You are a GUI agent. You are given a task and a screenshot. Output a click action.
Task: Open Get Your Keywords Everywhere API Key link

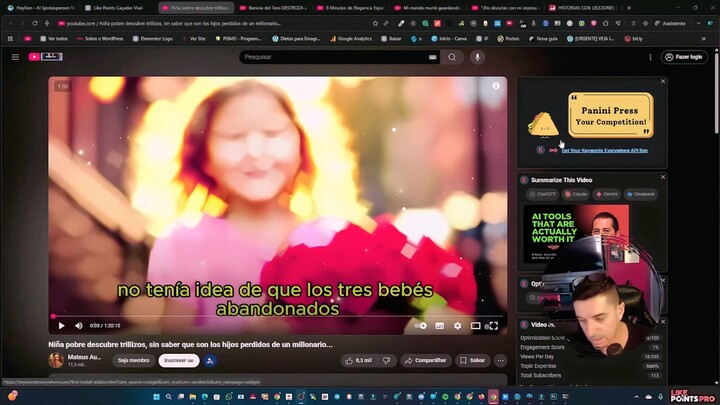(x=605, y=151)
